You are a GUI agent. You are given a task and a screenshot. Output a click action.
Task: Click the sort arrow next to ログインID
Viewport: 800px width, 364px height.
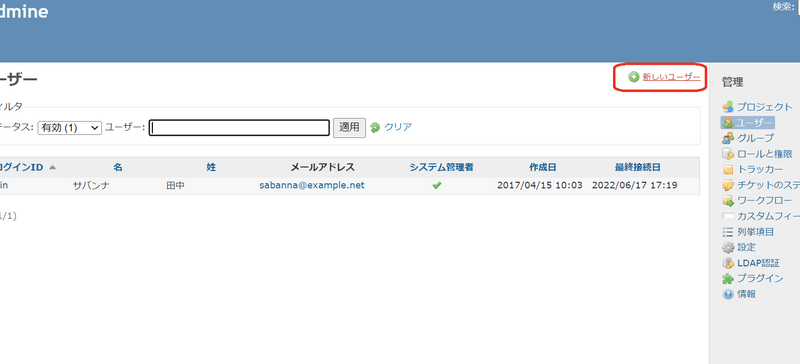pos(53,167)
